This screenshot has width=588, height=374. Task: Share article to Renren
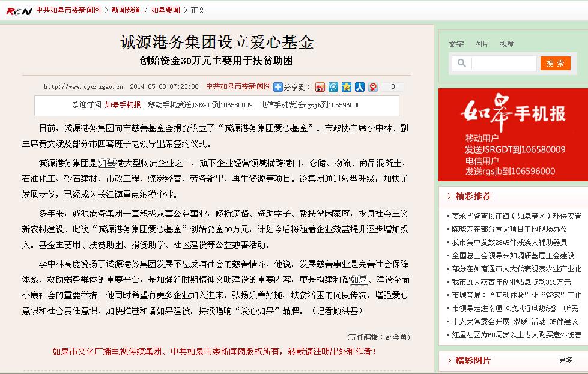coord(360,87)
